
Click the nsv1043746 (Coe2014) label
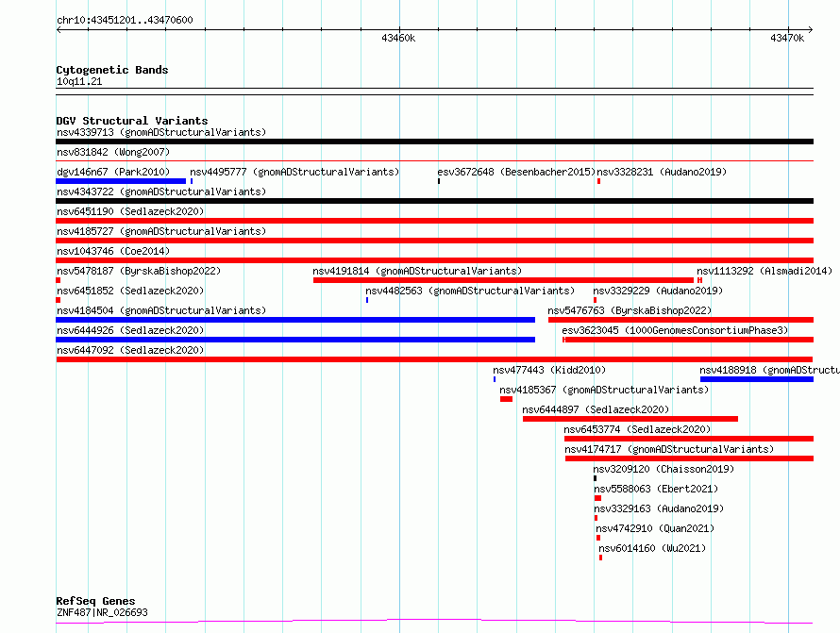tap(113, 251)
